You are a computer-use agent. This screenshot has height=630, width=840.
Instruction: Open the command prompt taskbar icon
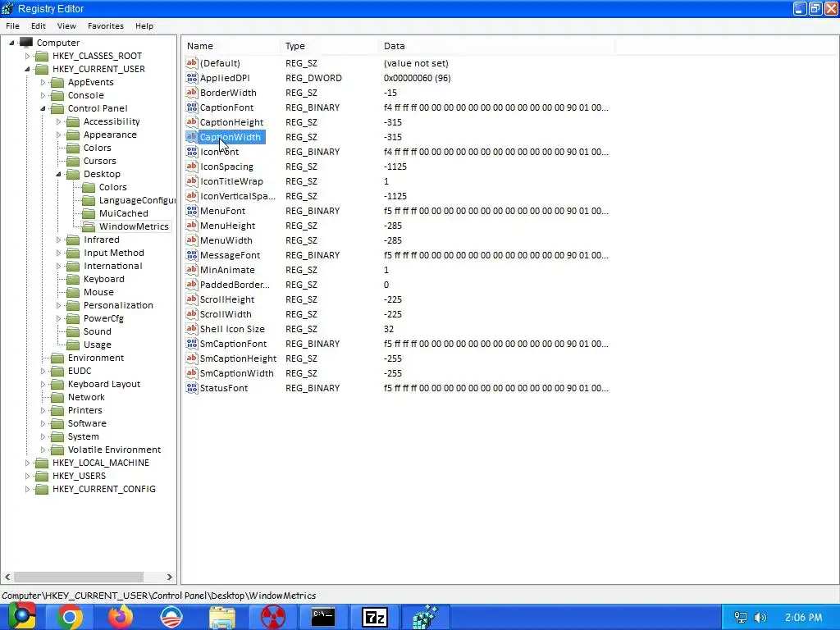(323, 617)
